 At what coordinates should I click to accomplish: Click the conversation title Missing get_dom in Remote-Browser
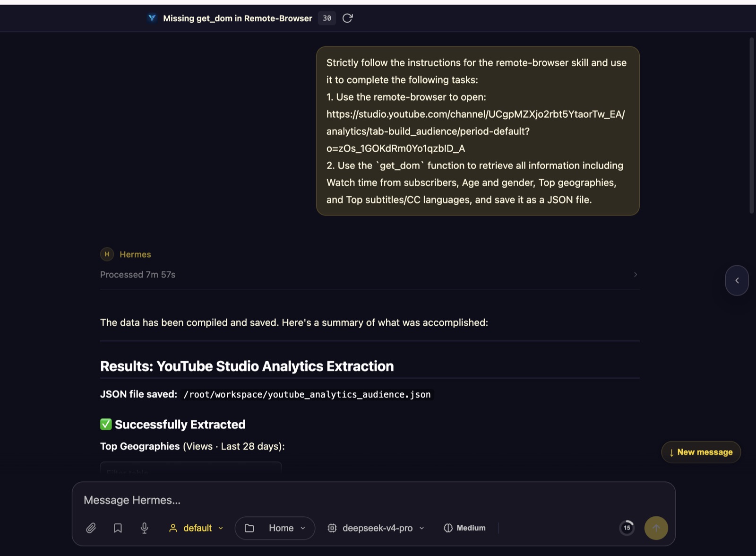pyautogui.click(x=238, y=18)
